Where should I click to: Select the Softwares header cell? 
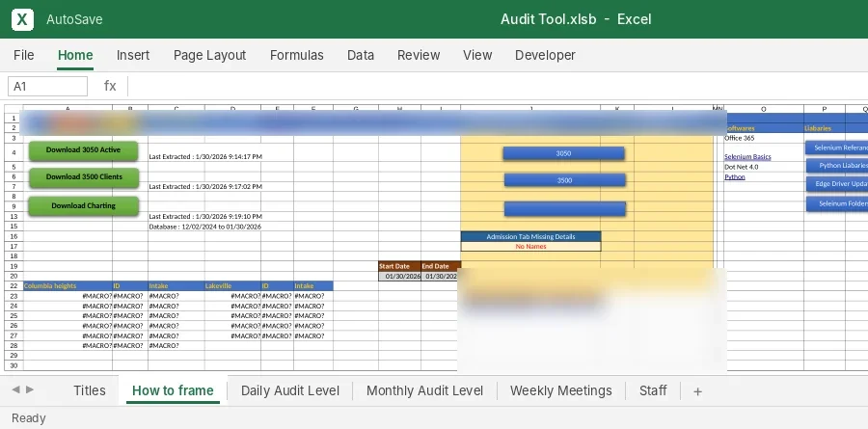764,128
